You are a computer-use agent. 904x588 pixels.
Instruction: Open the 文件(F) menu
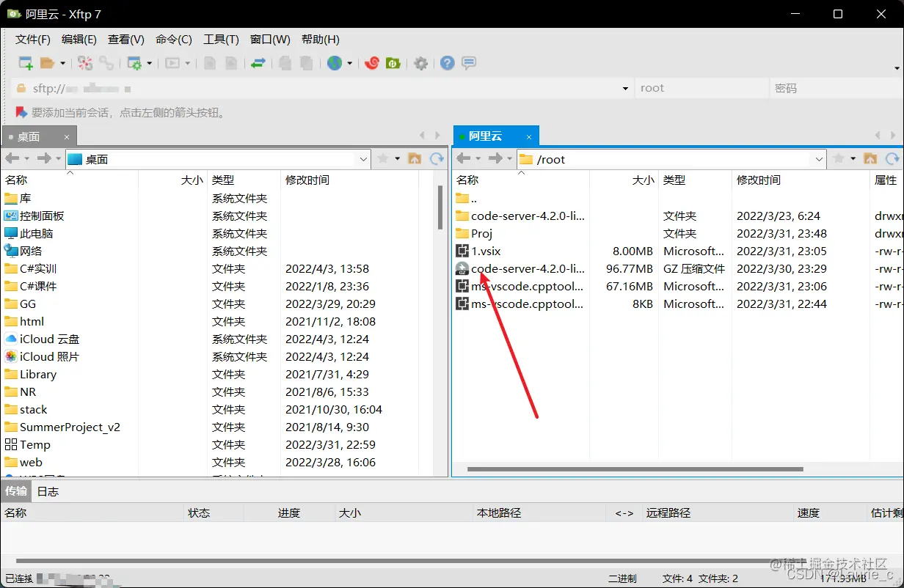(x=33, y=40)
